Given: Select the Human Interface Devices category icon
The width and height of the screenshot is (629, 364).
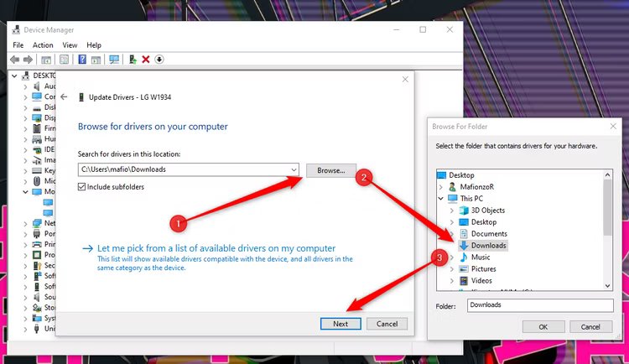Looking at the screenshot, I should [x=37, y=139].
